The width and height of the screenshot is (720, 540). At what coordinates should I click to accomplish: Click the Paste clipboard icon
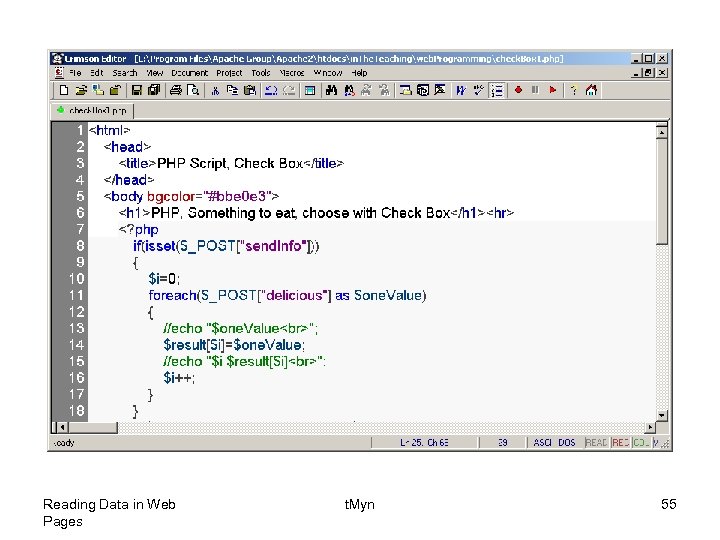(x=250, y=90)
